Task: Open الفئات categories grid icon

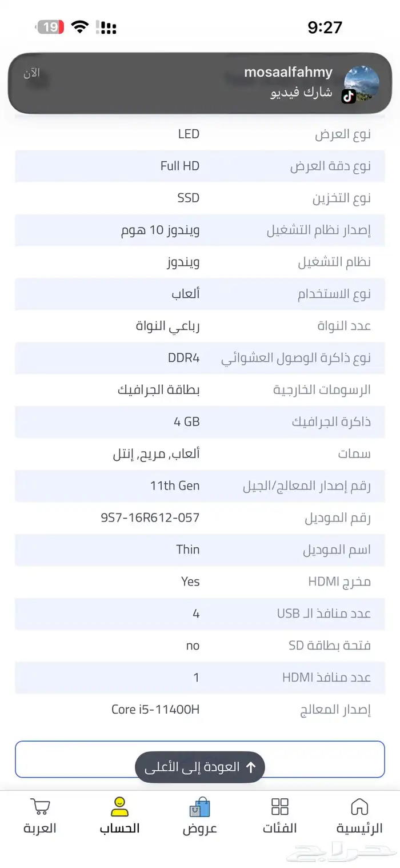Action: pyautogui.click(x=280, y=805)
